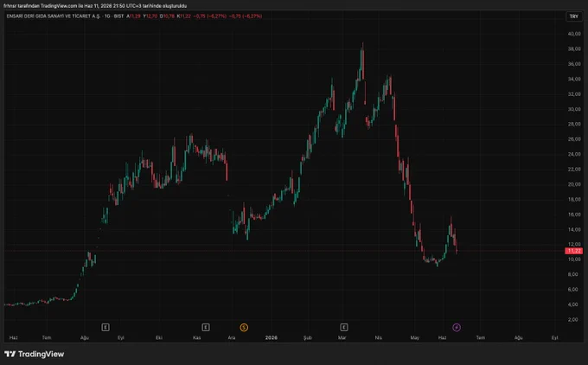Click the low value D10,78

coord(167,16)
